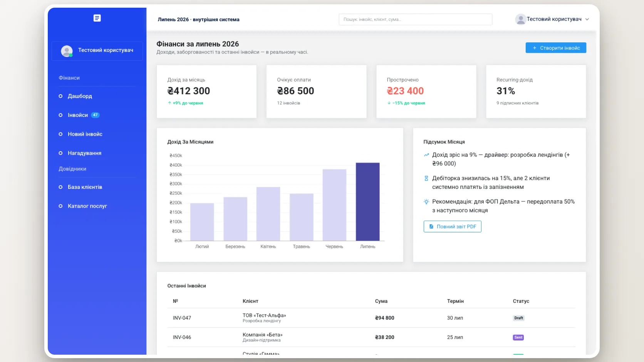Select the Лютий bar in chart

(x=202, y=222)
